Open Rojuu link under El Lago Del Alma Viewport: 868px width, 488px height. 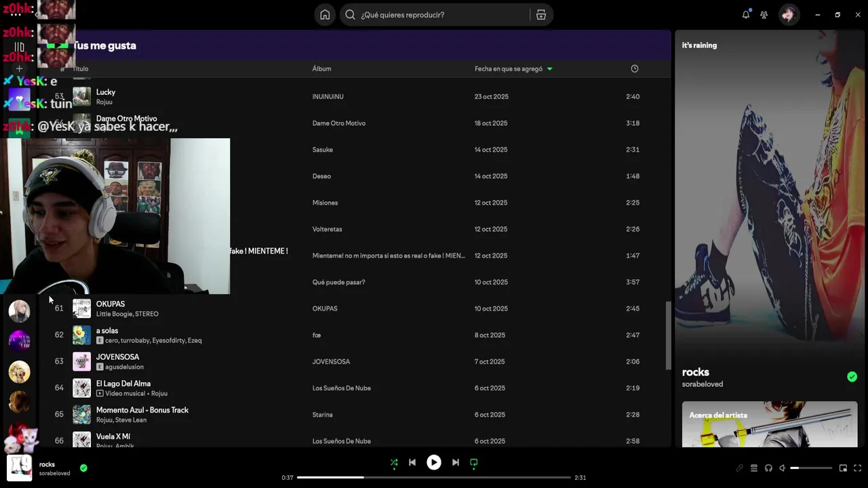[159, 393]
